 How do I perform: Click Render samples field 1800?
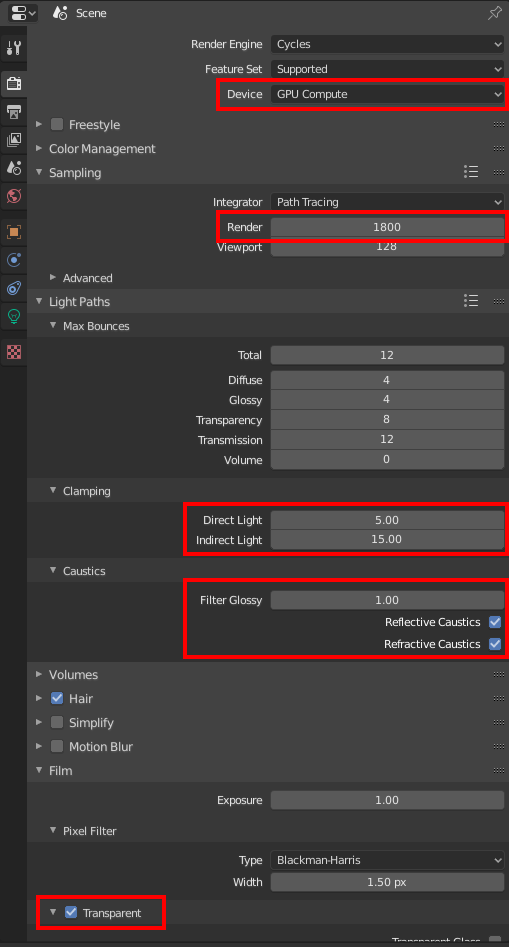click(x=387, y=227)
